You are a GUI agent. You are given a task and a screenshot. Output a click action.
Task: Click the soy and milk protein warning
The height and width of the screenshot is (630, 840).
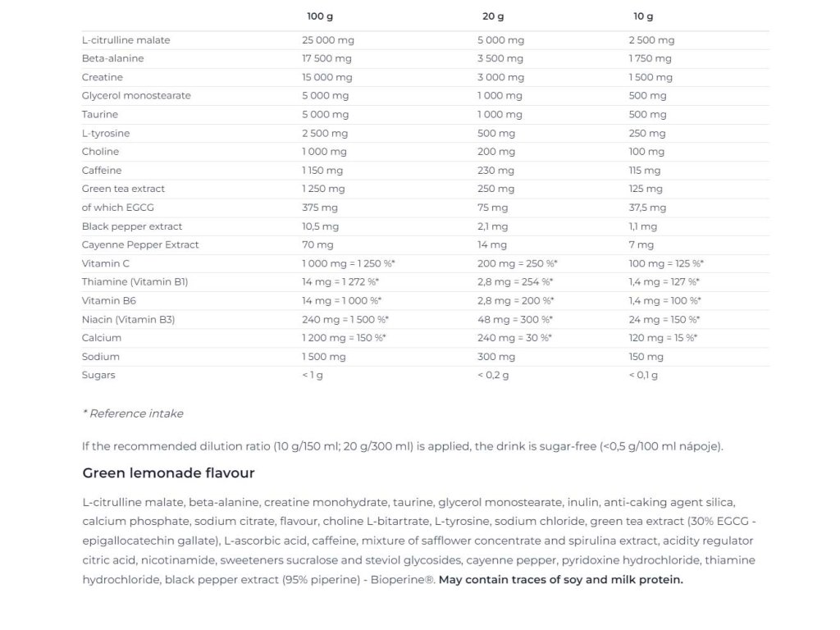coord(560,580)
